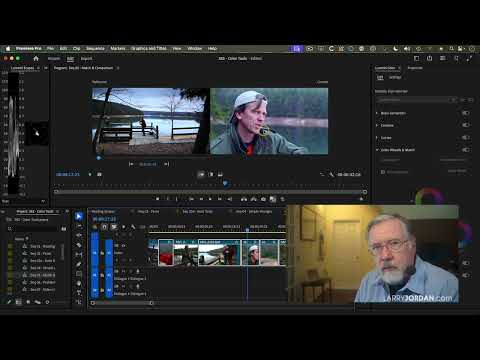Image resolution: width=480 pixels, height=360 pixels.
Task: Open the Settings sub-tab in Lumetri Color
Action: pos(395,77)
